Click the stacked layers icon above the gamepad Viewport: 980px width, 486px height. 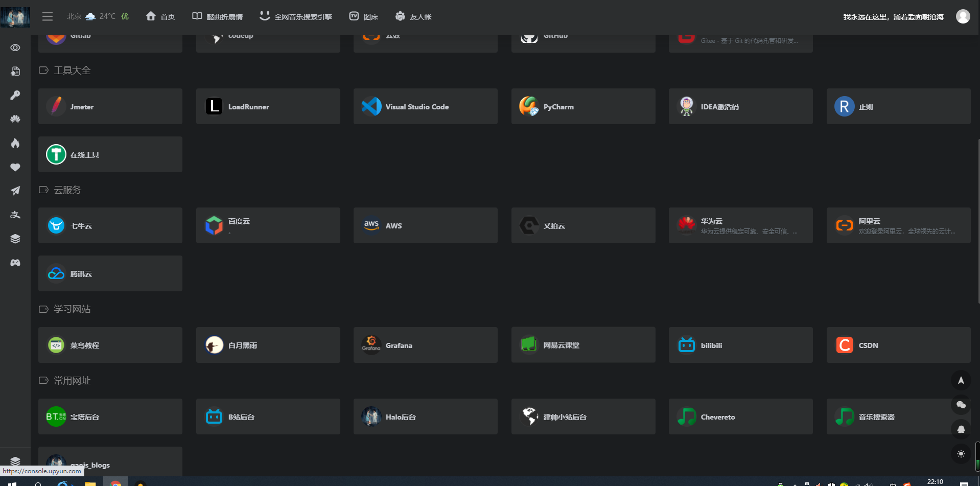(15, 239)
